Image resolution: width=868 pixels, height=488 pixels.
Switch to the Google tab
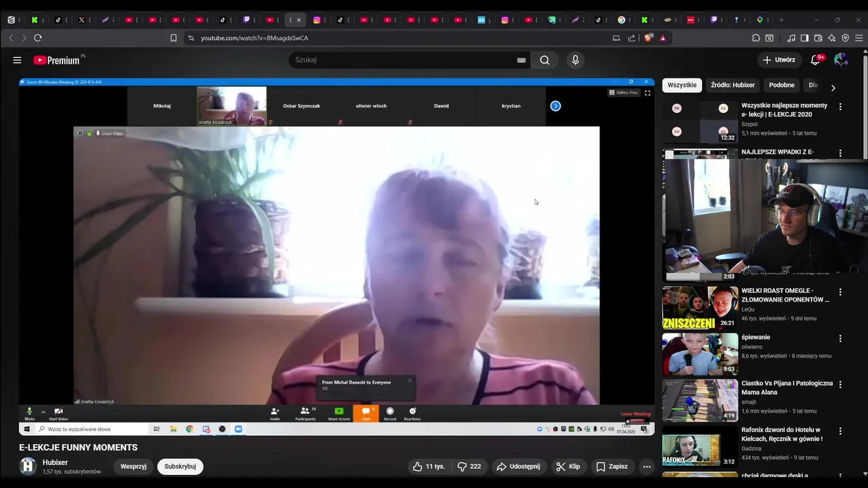click(624, 20)
